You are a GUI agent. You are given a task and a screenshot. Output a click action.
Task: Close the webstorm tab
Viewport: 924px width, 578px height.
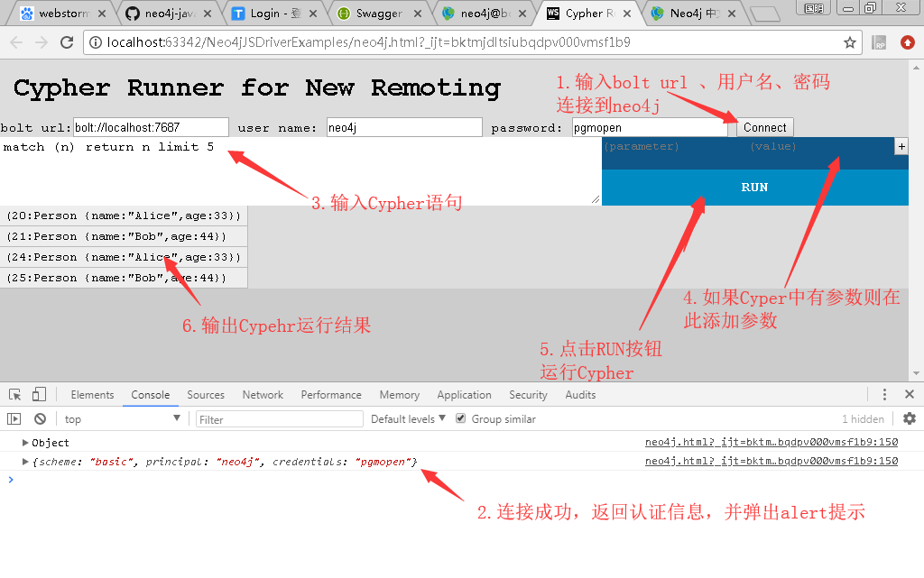(102, 13)
